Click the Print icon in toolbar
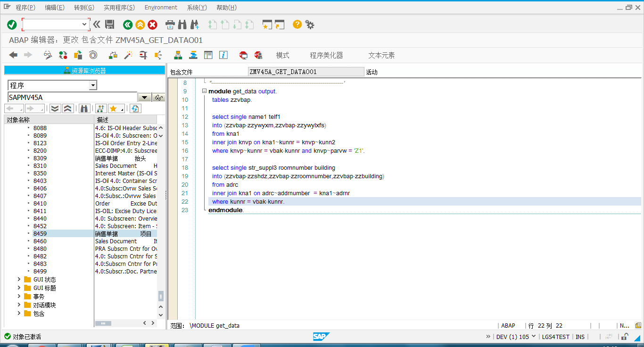 [x=170, y=25]
